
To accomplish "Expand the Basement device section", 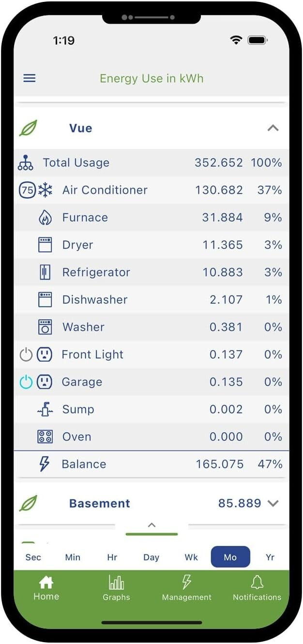I will (274, 503).
